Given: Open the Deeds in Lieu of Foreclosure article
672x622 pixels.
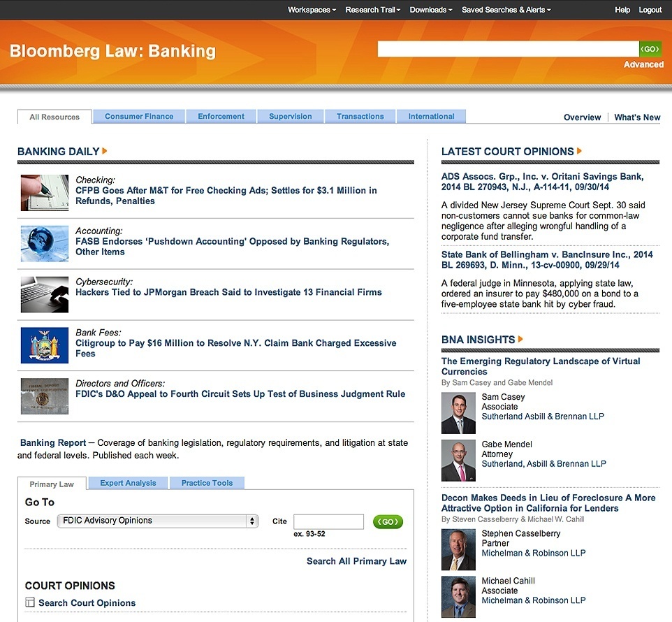Looking at the screenshot, I should coord(548,502).
